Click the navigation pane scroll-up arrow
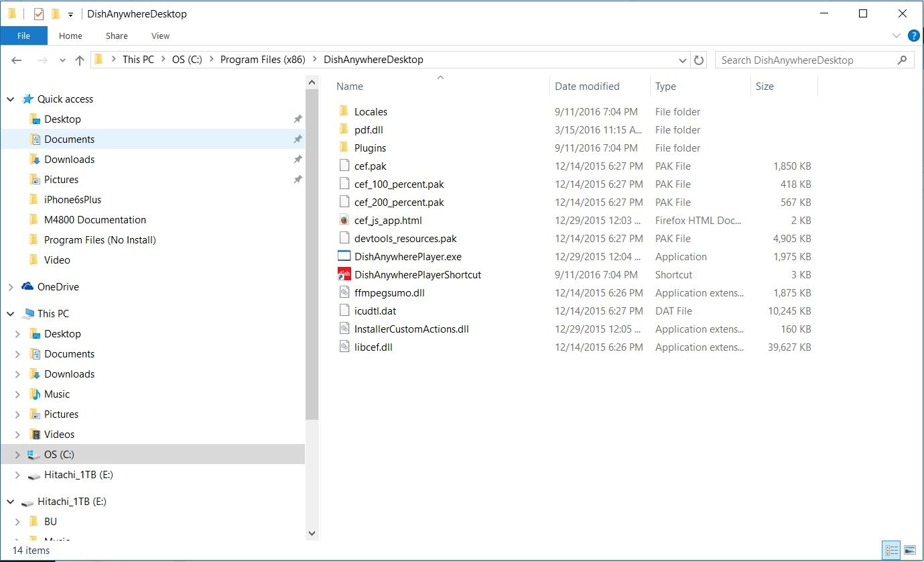This screenshot has height=562, width=924. (312, 82)
